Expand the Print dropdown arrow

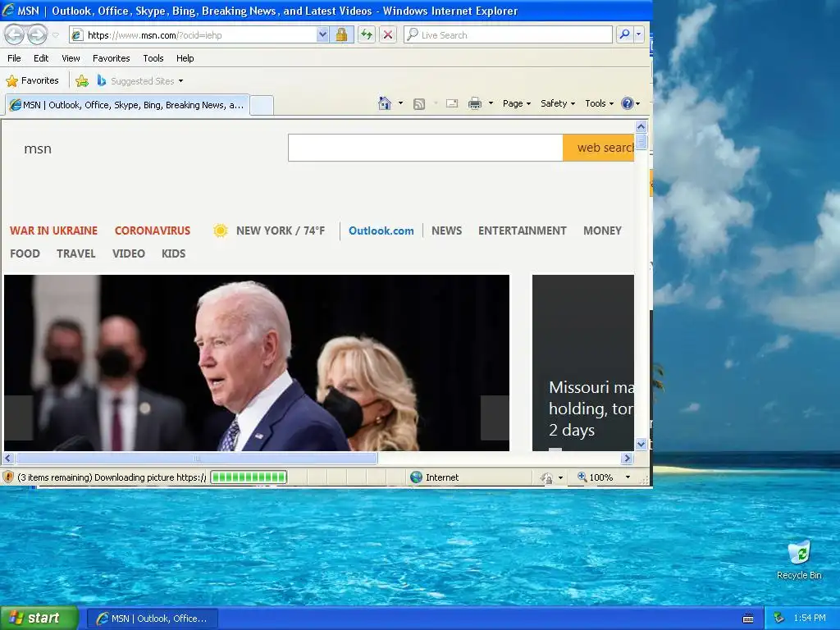(491, 103)
